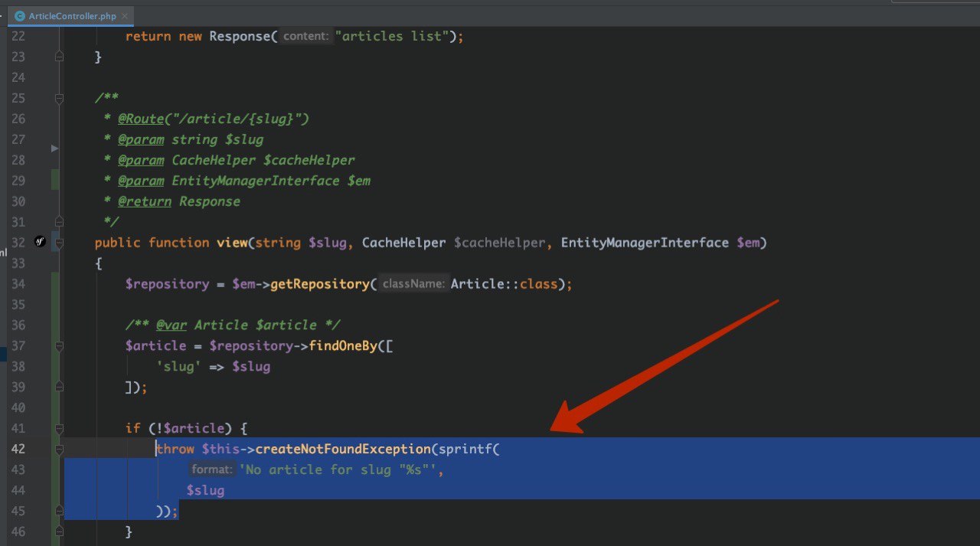The height and width of the screenshot is (546, 980).
Task: Click the fold end marker at line 39
Action: point(59,387)
